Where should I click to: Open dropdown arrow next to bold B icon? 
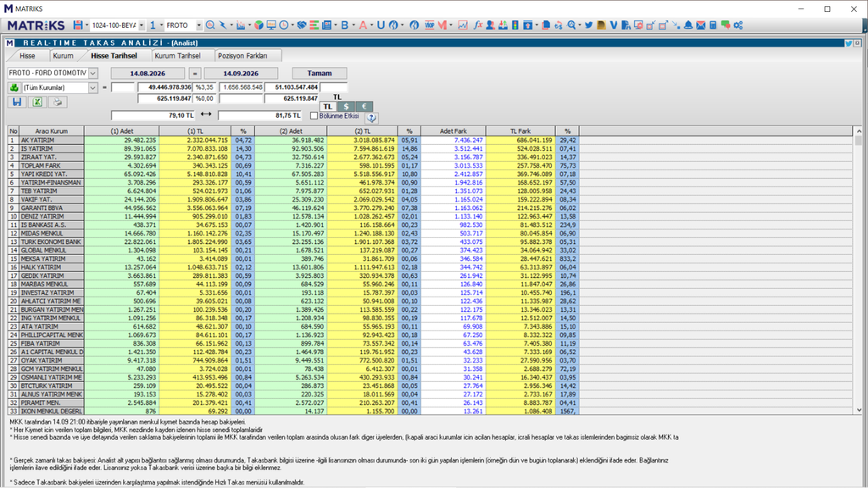(x=353, y=25)
